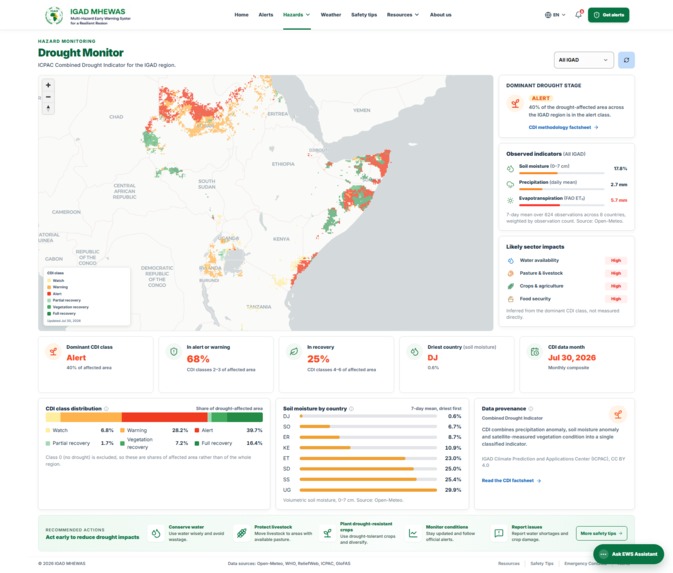
Task: Click the Alert entry in map legend
Action: [x=55, y=294]
